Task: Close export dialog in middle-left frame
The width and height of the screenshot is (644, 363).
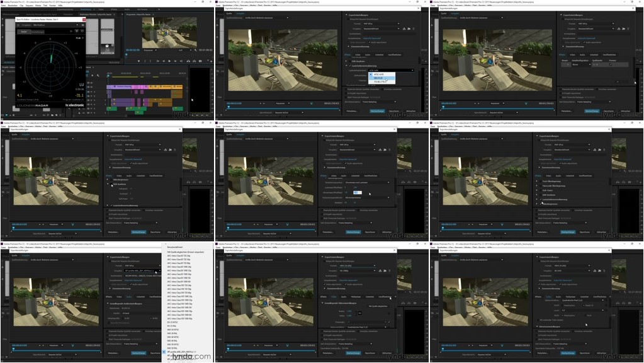Action: pos(179,129)
